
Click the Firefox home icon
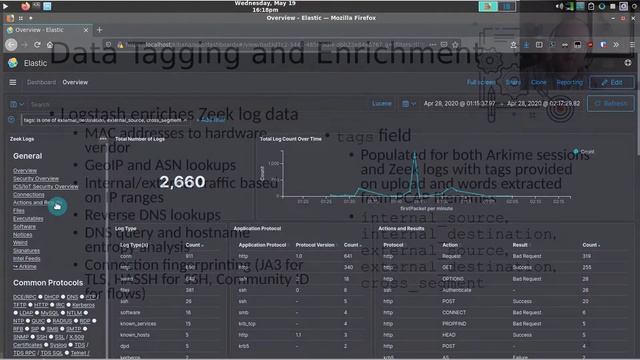tap(50, 44)
